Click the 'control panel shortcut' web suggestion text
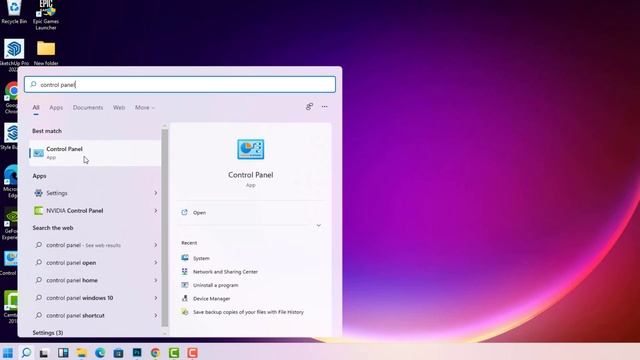Image resolution: width=640 pixels, height=360 pixels. (x=75, y=316)
